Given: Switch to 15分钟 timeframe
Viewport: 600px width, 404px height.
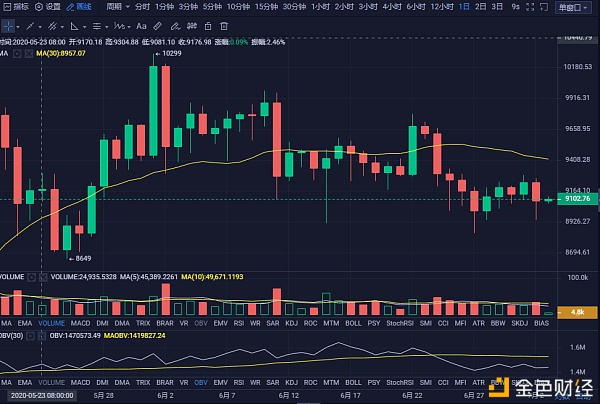Looking at the screenshot, I should (266, 7).
